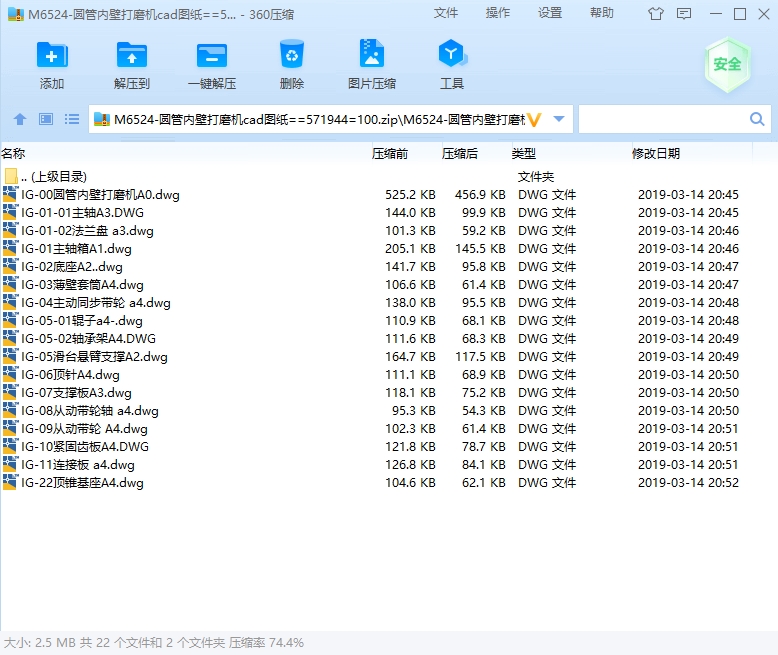
Task: Click the green 安全 security badge
Action: click(x=727, y=65)
